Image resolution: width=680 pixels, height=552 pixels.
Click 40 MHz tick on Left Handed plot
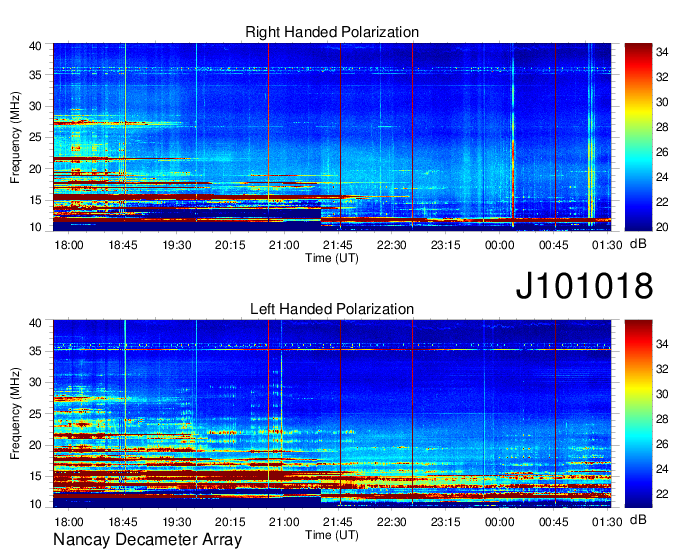click(x=35, y=323)
